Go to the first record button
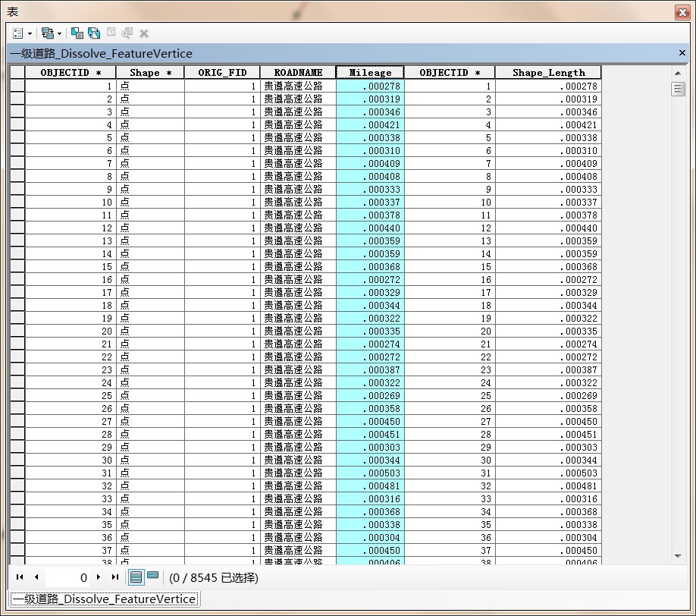 click(x=20, y=577)
